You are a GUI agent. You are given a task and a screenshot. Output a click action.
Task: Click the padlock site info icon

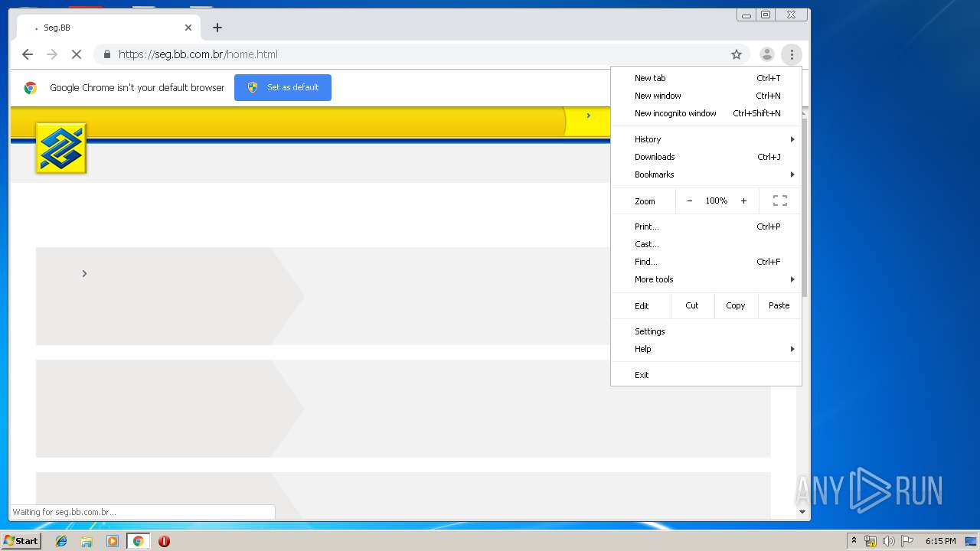[106, 54]
